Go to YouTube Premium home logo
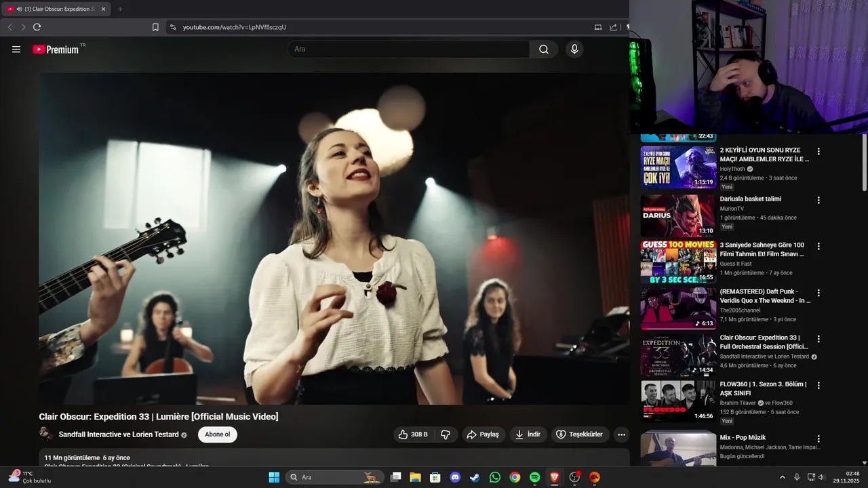Image resolution: width=868 pixels, height=488 pixels. 56,49
